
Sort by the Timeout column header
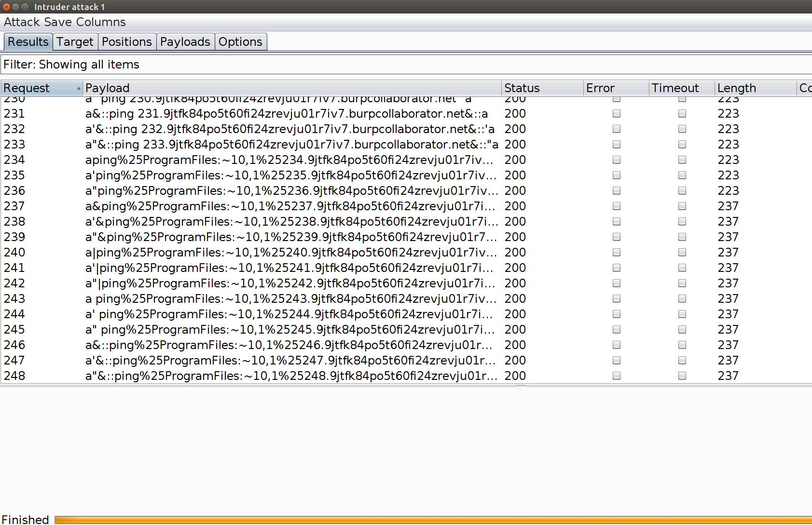(x=682, y=88)
